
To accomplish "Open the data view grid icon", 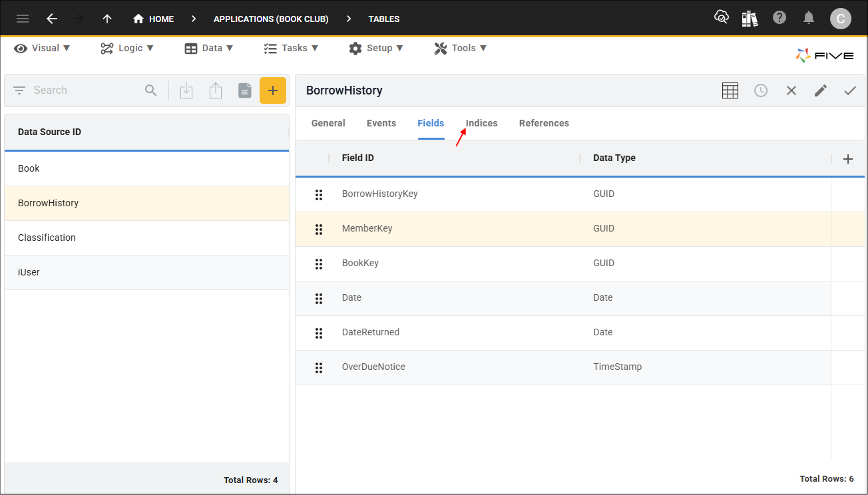I will pos(730,90).
